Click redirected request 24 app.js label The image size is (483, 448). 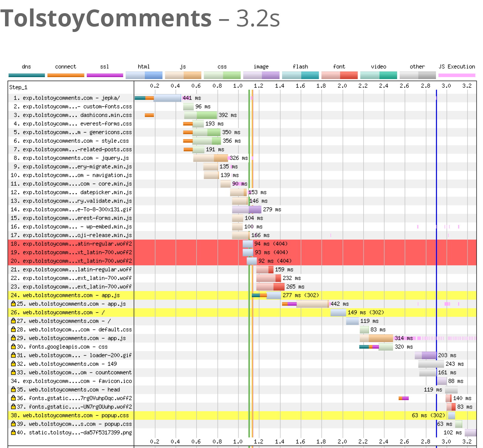point(65,295)
